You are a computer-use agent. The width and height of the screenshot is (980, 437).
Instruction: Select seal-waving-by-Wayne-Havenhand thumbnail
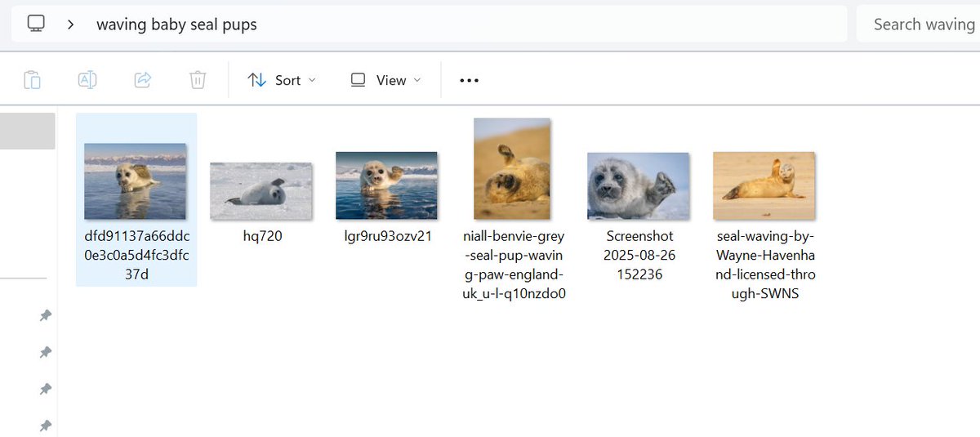click(764, 185)
